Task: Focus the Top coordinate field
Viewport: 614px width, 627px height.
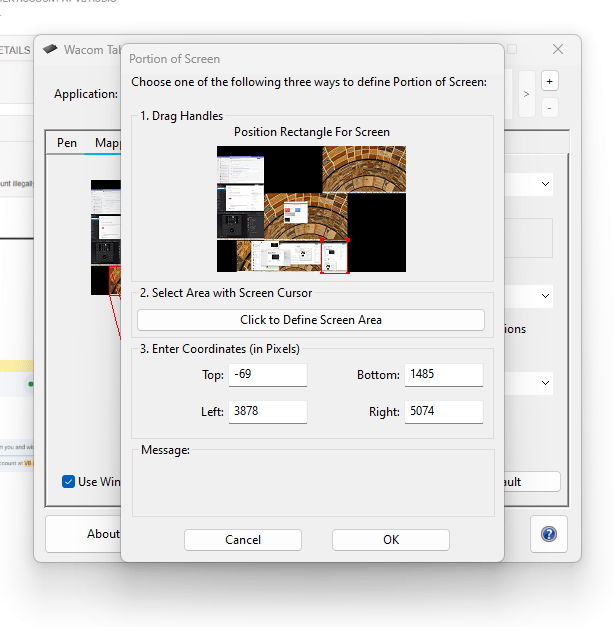Action: 268,375
